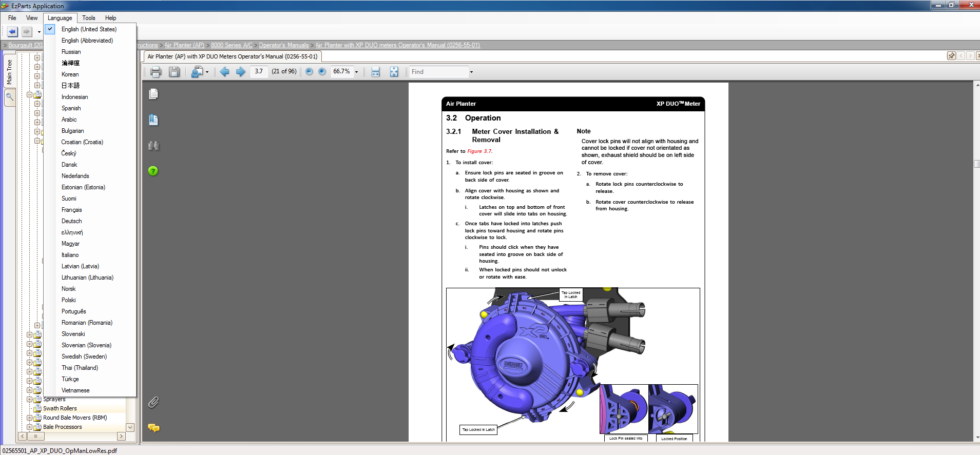Select Swath Rollers tree item
The height and width of the screenshot is (455, 980).
coord(60,409)
